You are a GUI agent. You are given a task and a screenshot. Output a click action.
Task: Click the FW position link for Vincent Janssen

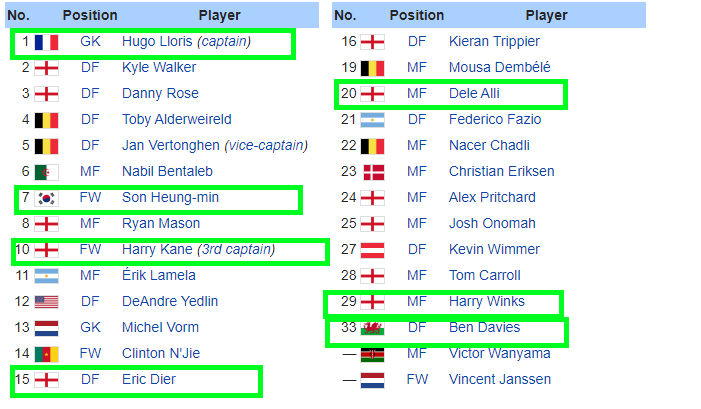point(417,379)
